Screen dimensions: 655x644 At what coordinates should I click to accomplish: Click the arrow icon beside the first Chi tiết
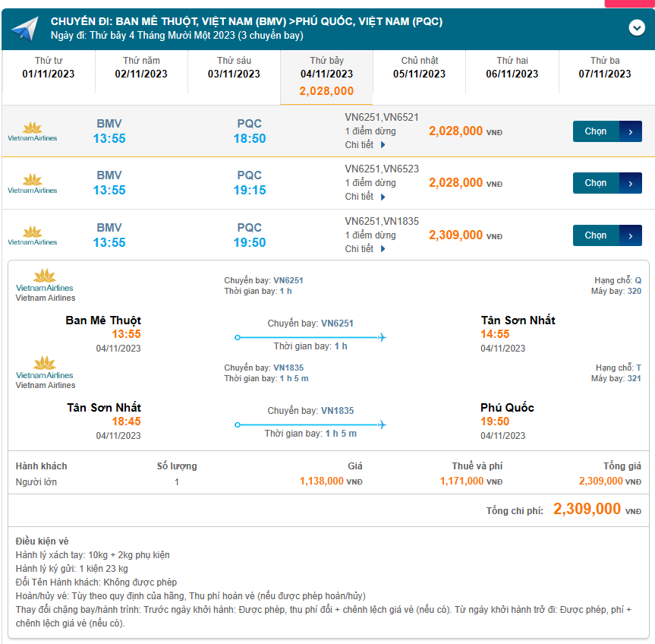point(383,144)
